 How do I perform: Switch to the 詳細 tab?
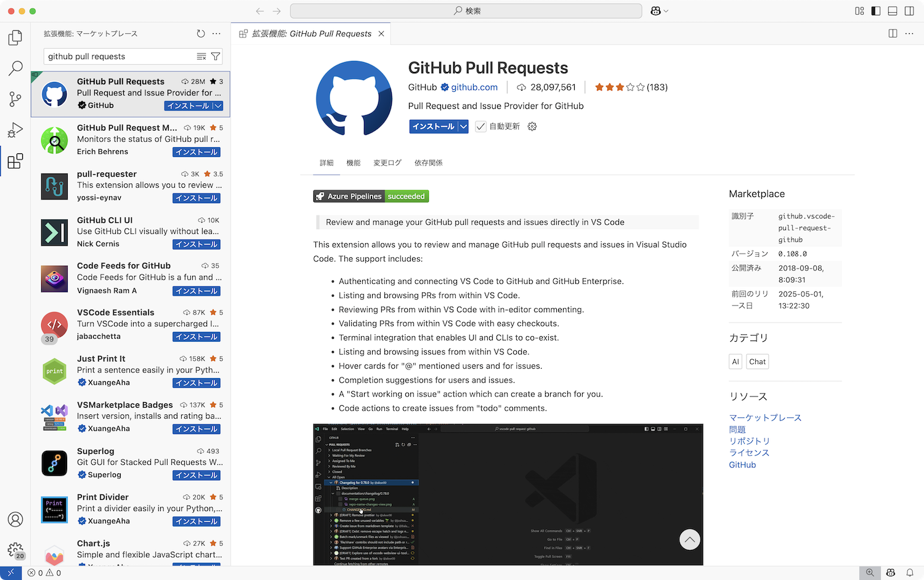[326, 163]
